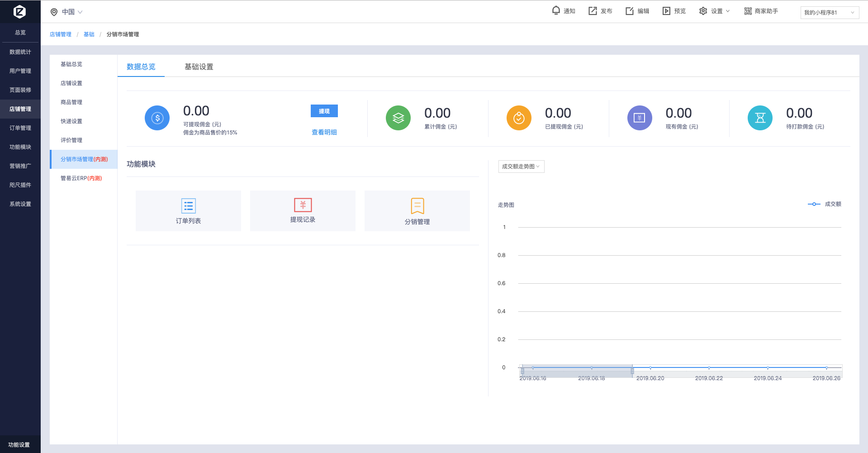Click the 发布 publish icon
The width and height of the screenshot is (868, 453).
[593, 11]
